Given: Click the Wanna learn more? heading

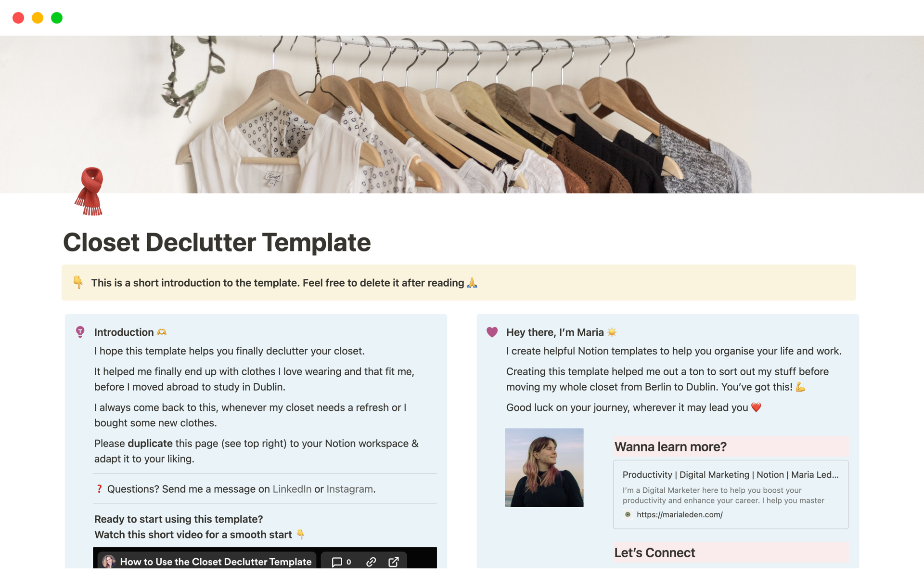Looking at the screenshot, I should tap(670, 447).
